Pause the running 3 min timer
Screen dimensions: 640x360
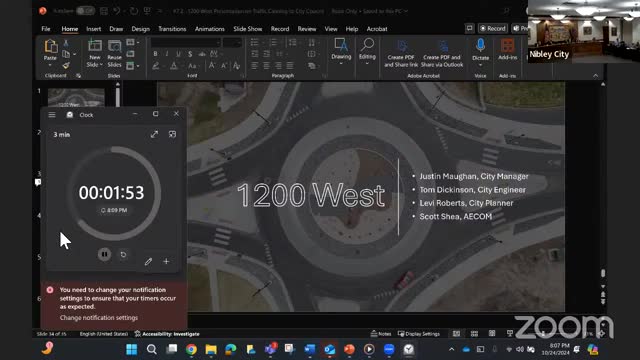tap(104, 254)
